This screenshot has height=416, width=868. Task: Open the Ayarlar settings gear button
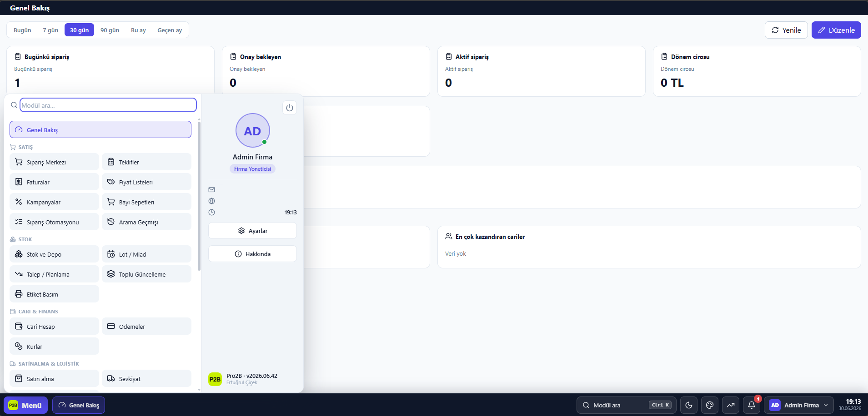coord(252,231)
